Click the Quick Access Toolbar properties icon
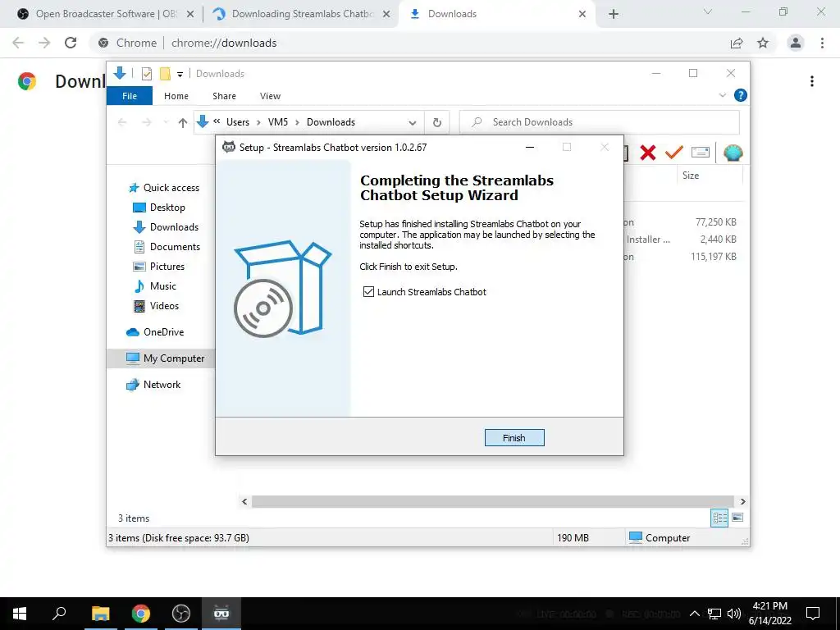The height and width of the screenshot is (630, 840). click(x=147, y=74)
